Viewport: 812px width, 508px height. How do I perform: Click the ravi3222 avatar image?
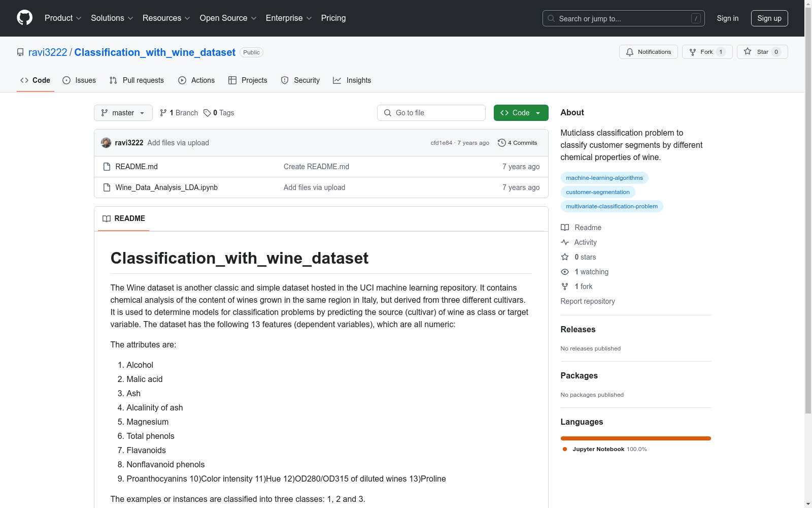pyautogui.click(x=106, y=143)
